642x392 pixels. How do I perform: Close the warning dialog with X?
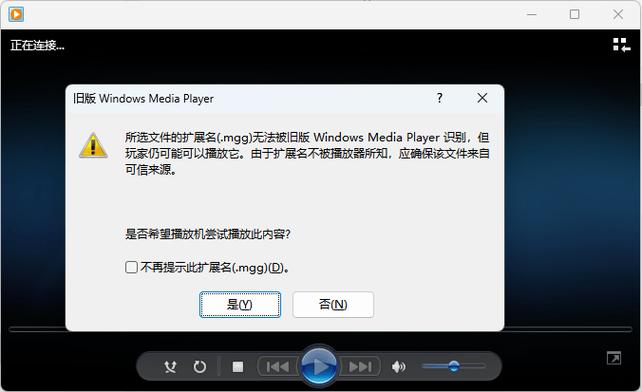coord(482,98)
